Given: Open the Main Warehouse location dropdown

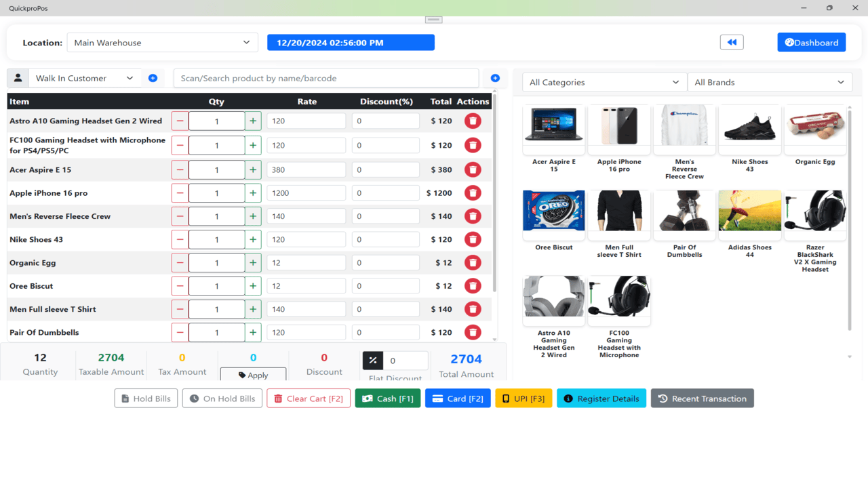Looking at the screenshot, I should coord(162,42).
